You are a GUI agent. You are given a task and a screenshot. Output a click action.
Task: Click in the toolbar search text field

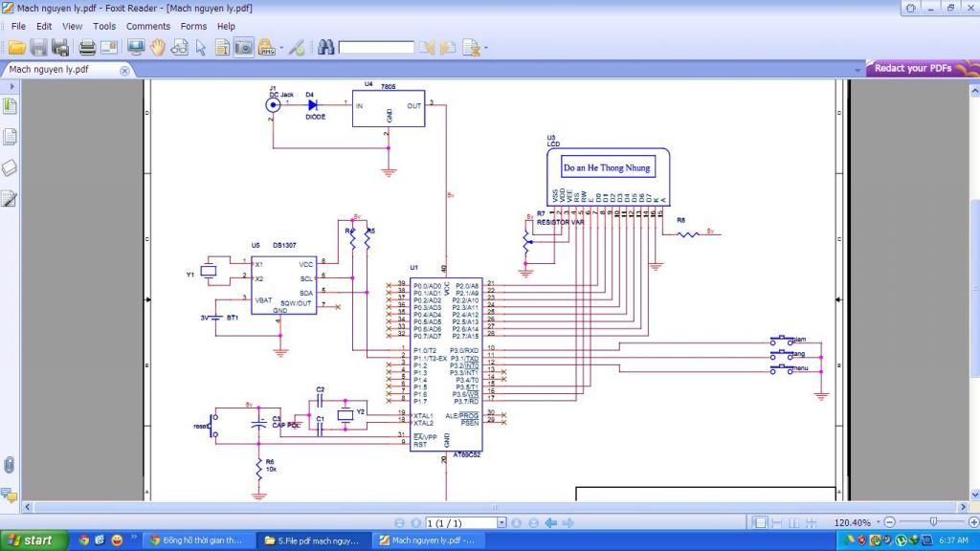[376, 47]
